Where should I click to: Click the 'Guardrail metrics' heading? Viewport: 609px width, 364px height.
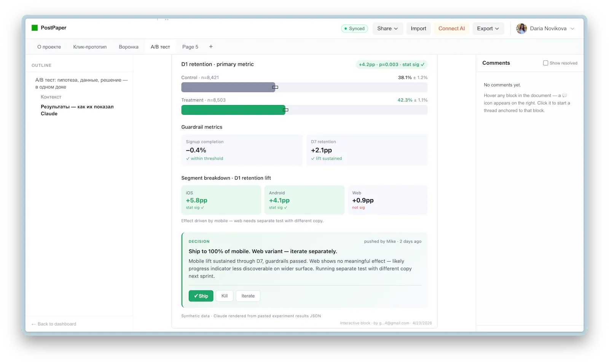coord(202,127)
